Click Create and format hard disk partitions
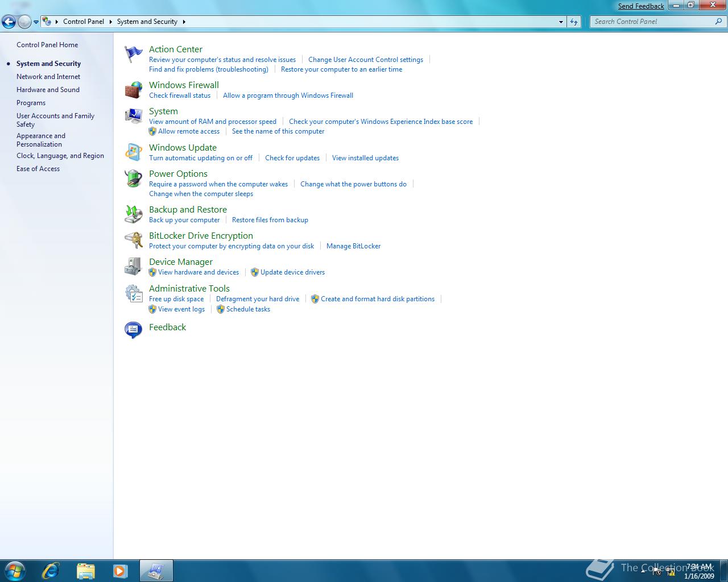Image resolution: width=728 pixels, height=582 pixels. [378, 299]
